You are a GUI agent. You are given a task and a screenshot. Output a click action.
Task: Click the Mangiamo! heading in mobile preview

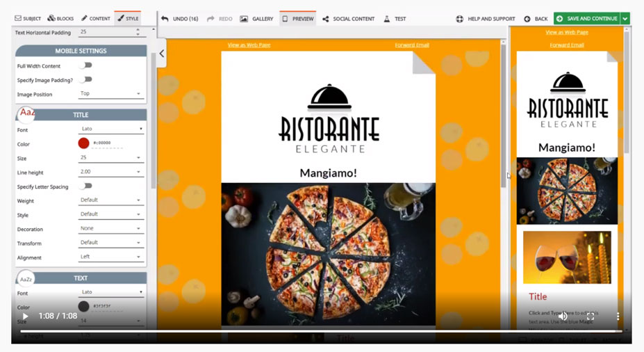point(567,147)
